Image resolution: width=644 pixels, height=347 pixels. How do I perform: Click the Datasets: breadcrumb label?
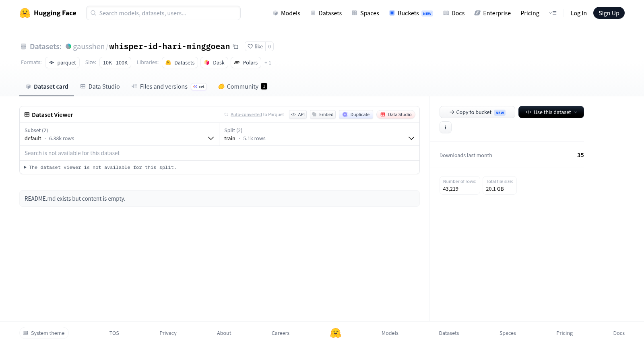pos(45,46)
